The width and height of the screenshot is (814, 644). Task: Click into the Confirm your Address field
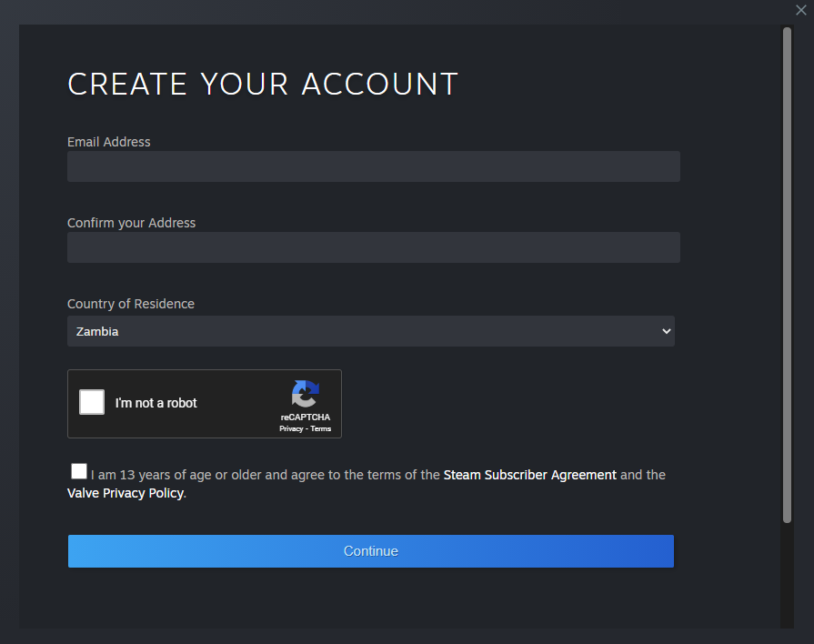pyautogui.click(x=374, y=247)
